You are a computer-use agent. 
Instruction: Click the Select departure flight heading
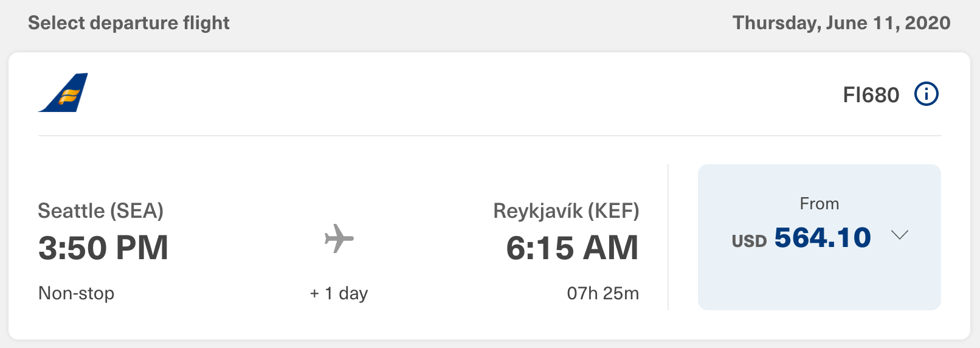pyautogui.click(x=129, y=23)
